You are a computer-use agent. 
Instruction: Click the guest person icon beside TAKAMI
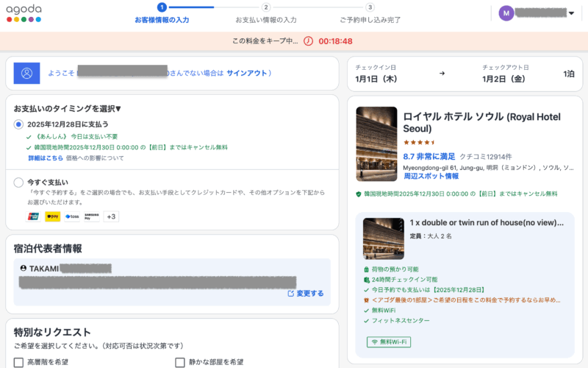(x=24, y=268)
